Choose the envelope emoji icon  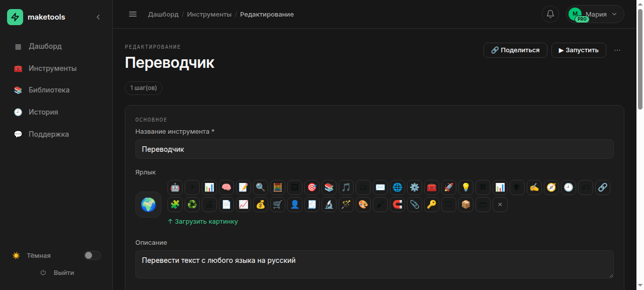(x=380, y=187)
